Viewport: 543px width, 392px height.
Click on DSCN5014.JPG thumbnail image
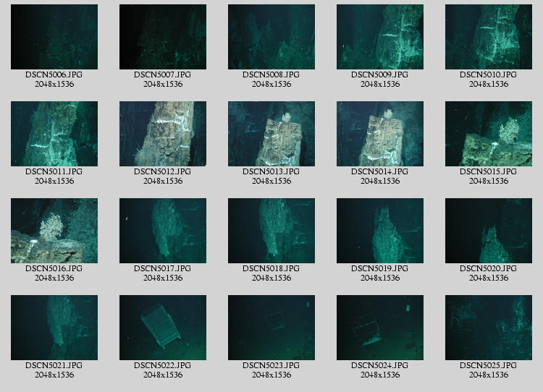[380, 134]
